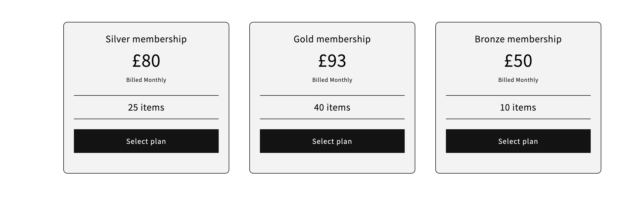Image resolution: width=644 pixels, height=199 pixels.
Task: Click the 10 items feature row
Action: (518, 107)
